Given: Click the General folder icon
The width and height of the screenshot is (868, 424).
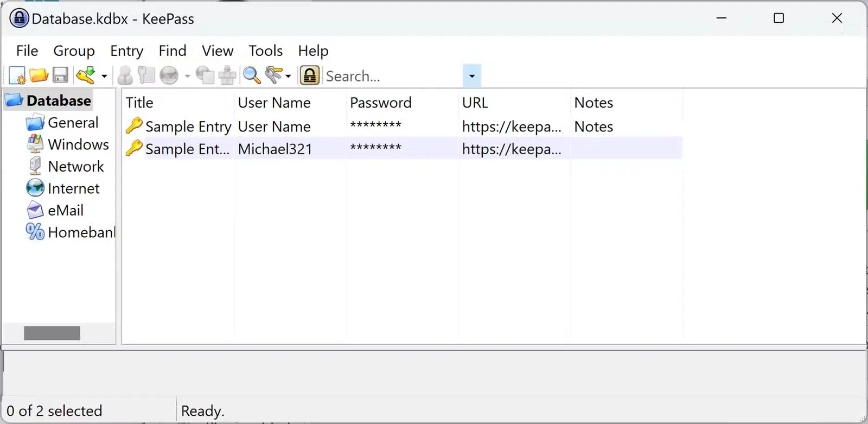Looking at the screenshot, I should click(35, 123).
